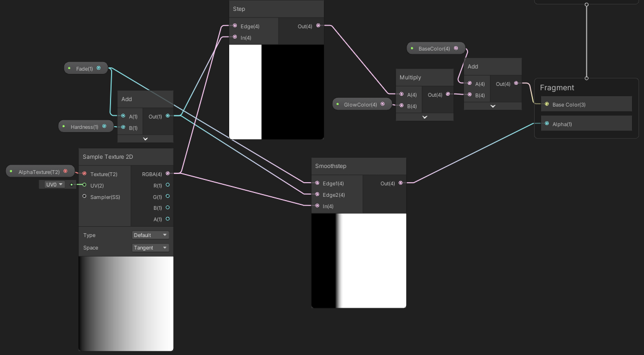Select the Smoothstep node title
Viewport: 644px width, 355px height.
(330, 166)
